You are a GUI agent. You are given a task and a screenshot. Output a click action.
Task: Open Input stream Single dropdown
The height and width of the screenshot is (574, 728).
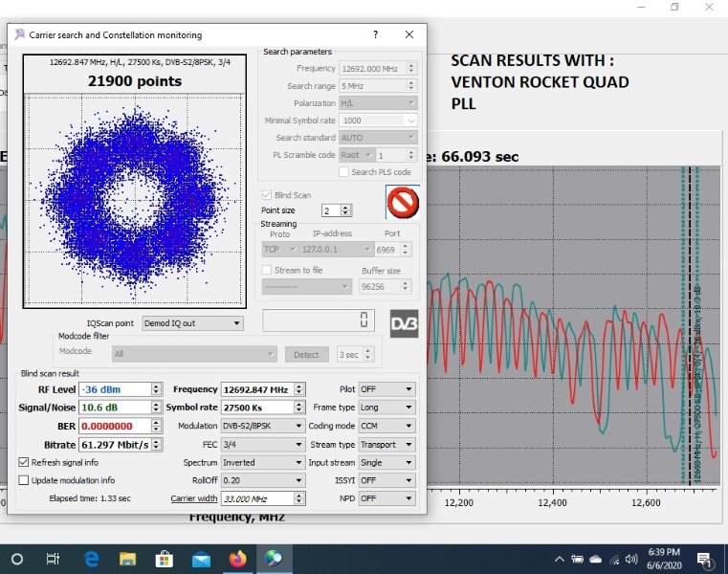click(x=386, y=462)
